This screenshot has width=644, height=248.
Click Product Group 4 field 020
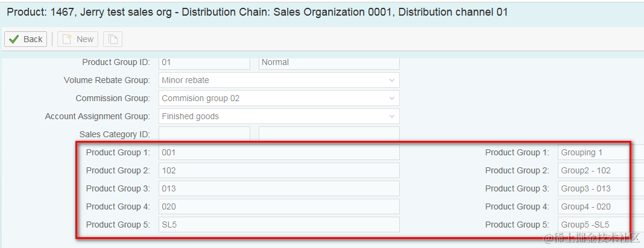[x=279, y=206]
